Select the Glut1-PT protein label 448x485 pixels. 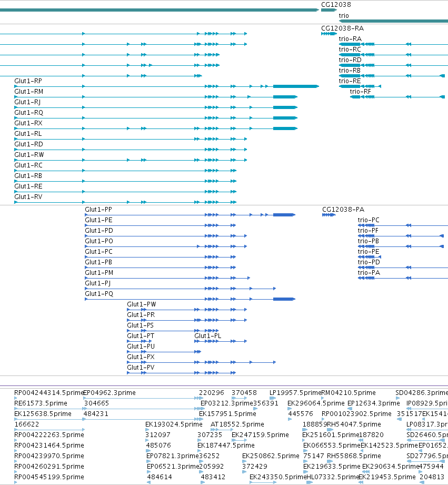(141, 335)
